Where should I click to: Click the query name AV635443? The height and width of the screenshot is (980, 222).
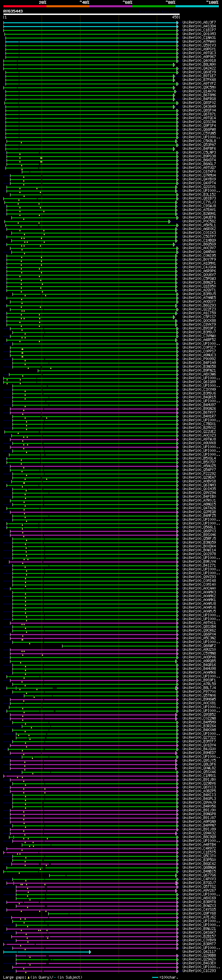click(x=13, y=11)
